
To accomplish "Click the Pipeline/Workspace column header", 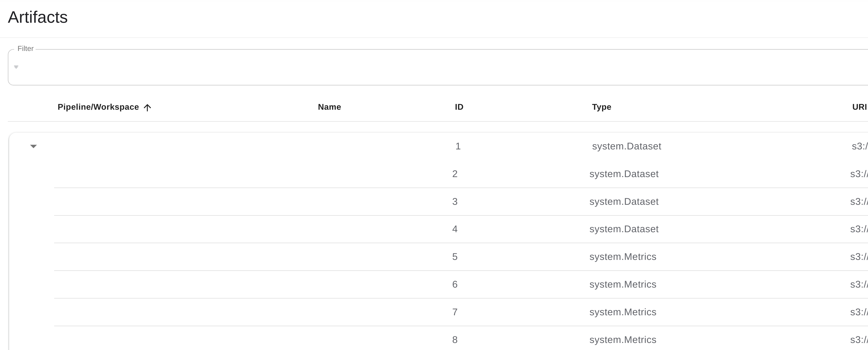I will (x=98, y=107).
